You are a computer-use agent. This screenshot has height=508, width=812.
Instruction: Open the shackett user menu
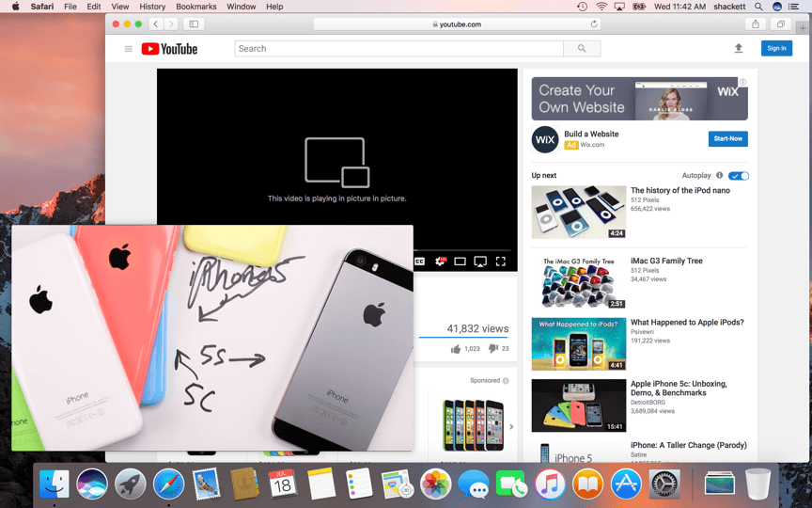729,7
